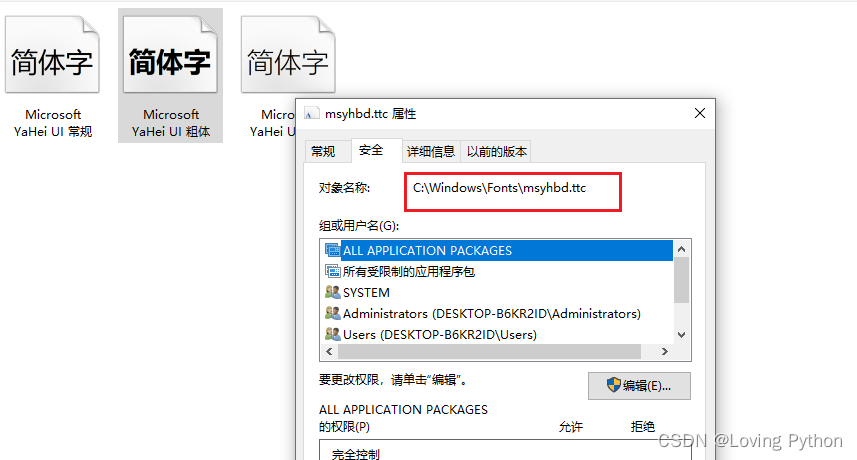Click the 拒绝 column header
The width and height of the screenshot is (857, 460).
click(x=643, y=427)
